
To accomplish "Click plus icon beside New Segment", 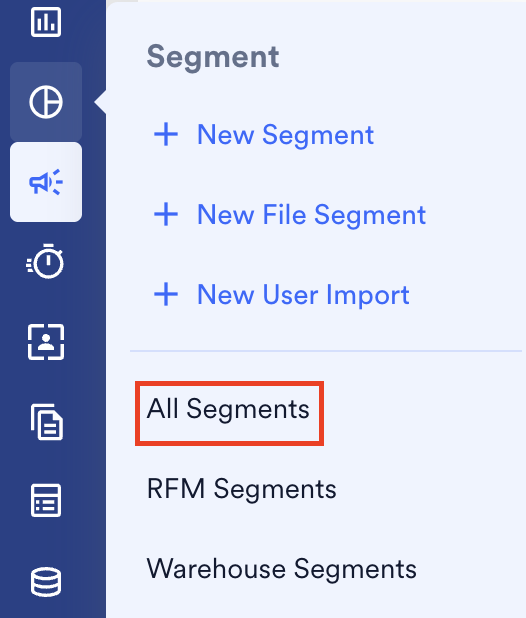I will point(166,134).
